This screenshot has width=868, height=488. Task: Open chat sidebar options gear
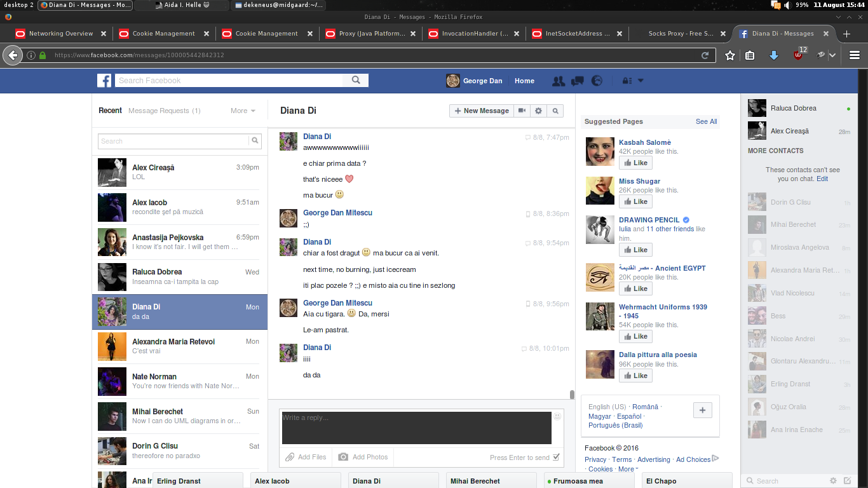click(834, 481)
